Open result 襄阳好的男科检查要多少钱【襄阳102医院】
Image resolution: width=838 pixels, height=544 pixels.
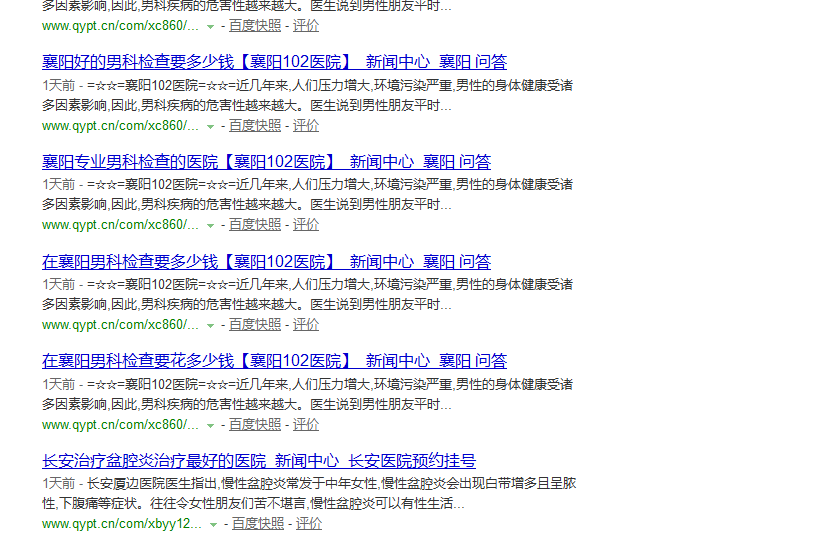pos(274,62)
